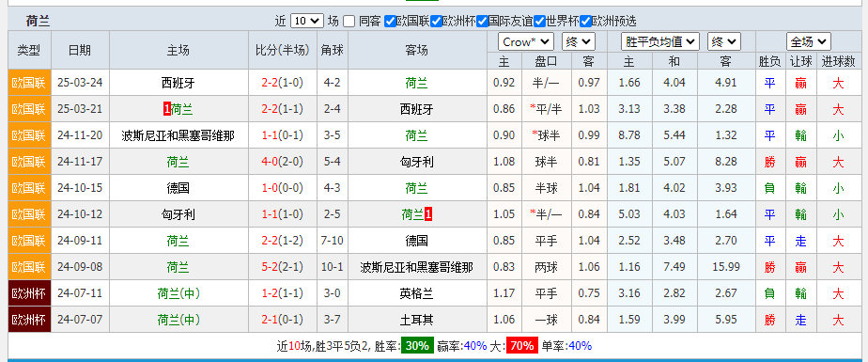Viewport: 868px width, 362px height.
Task: Open the 终 dropdown beside 胜平负均值
Action: click(x=724, y=41)
